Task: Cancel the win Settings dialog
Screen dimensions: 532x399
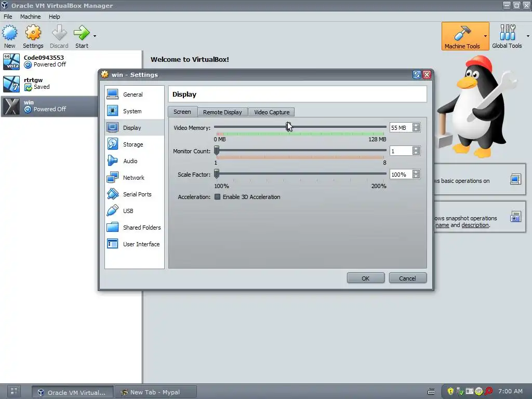Action: [x=407, y=278]
